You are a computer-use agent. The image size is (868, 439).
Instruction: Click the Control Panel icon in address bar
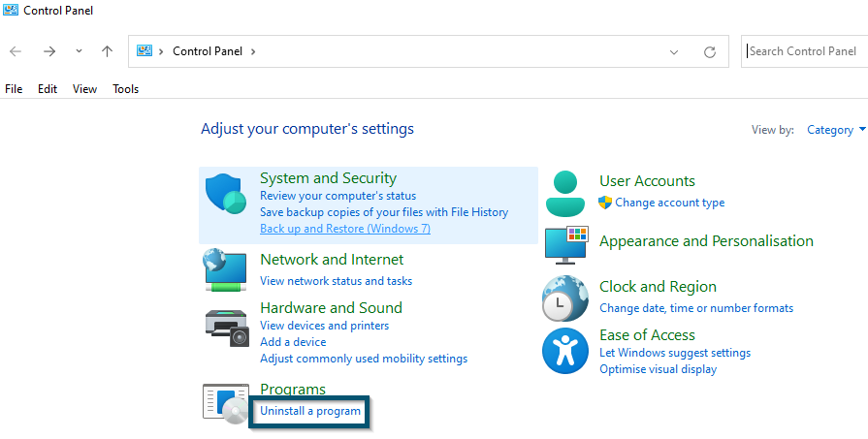[145, 50]
